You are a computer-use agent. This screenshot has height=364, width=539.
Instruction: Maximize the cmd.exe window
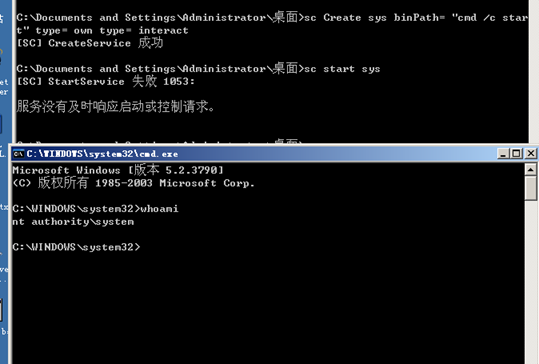click(516, 153)
